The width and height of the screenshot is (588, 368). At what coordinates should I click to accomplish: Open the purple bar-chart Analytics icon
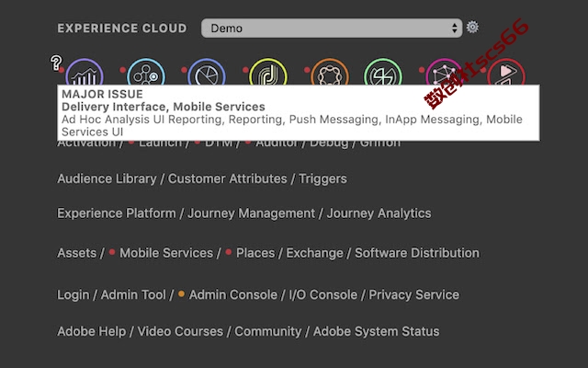pos(85,72)
